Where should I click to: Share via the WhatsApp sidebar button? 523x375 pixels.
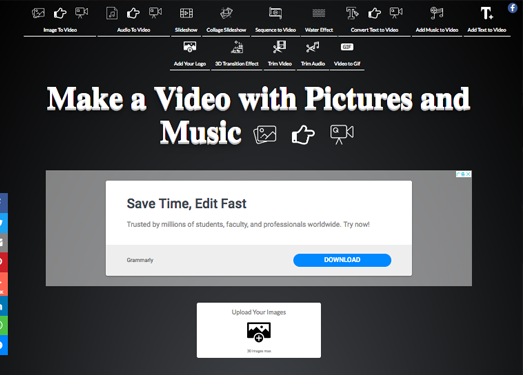click(4, 325)
